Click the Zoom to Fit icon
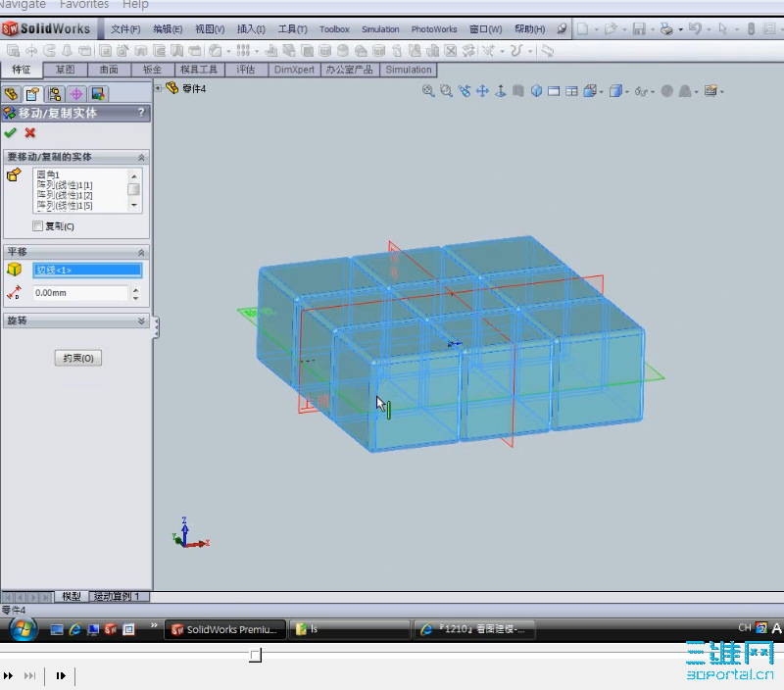 [428, 91]
